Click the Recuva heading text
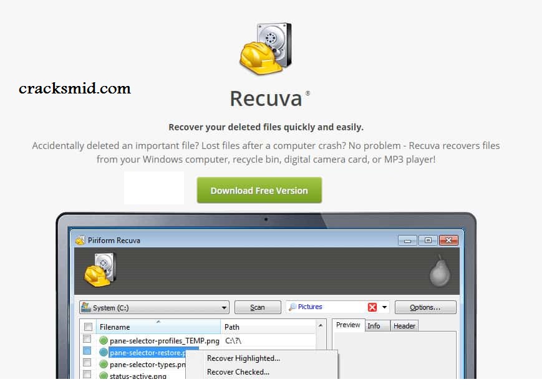 tap(266, 98)
